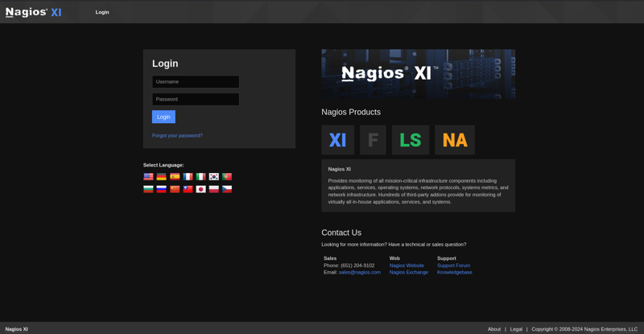
Task: Switch to Portuguese using the Portugal flag
Action: pos(227,176)
